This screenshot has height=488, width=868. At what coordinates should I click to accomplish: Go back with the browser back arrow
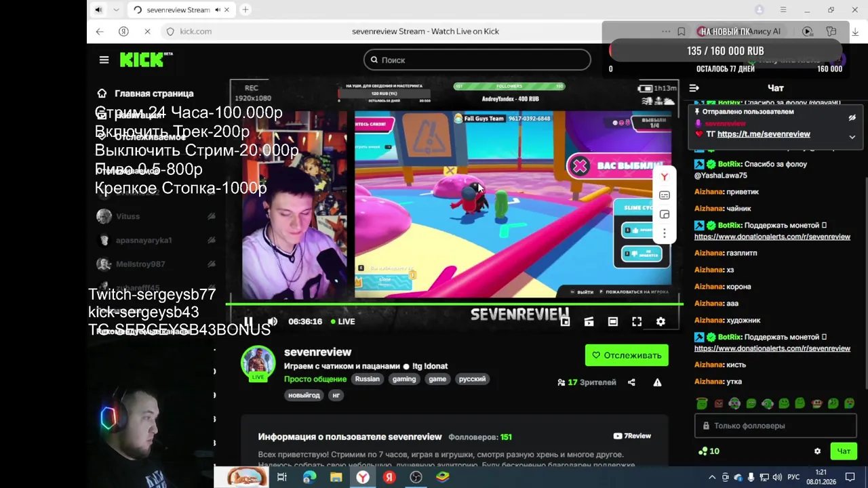click(100, 31)
